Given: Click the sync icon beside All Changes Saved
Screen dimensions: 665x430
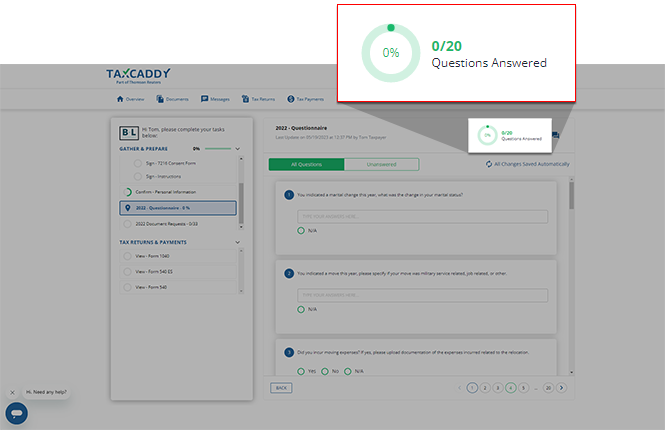Looking at the screenshot, I should (x=489, y=164).
